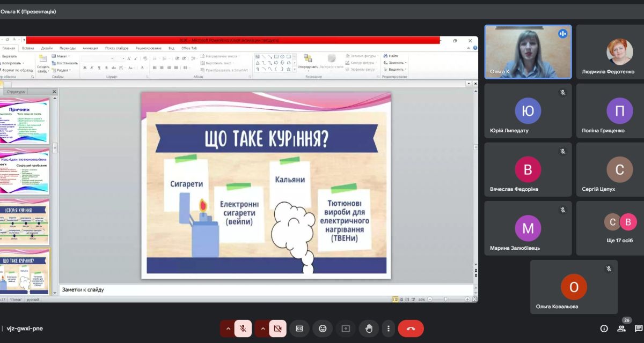The image size is (644, 343).
Task: View the Ще 17 осіб participants tile
Action: click(x=620, y=228)
